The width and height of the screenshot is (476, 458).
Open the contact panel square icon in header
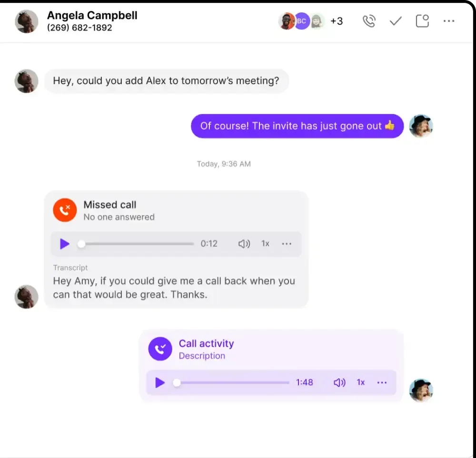click(422, 21)
